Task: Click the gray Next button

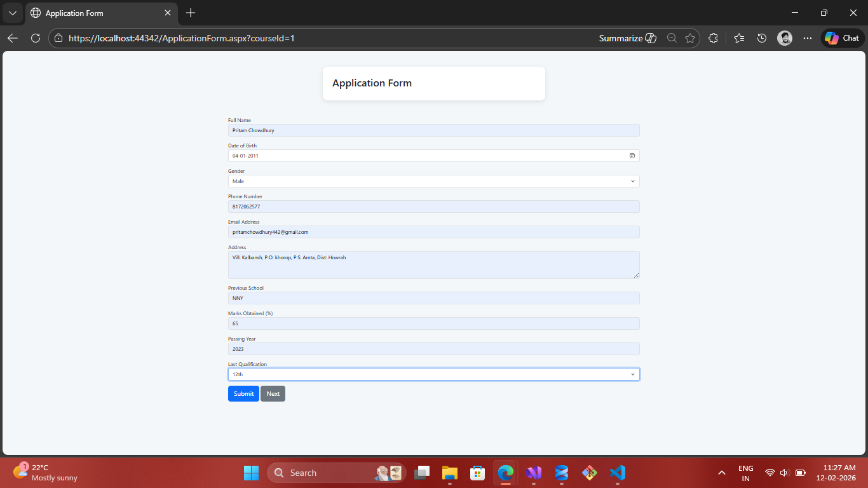Action: point(273,394)
